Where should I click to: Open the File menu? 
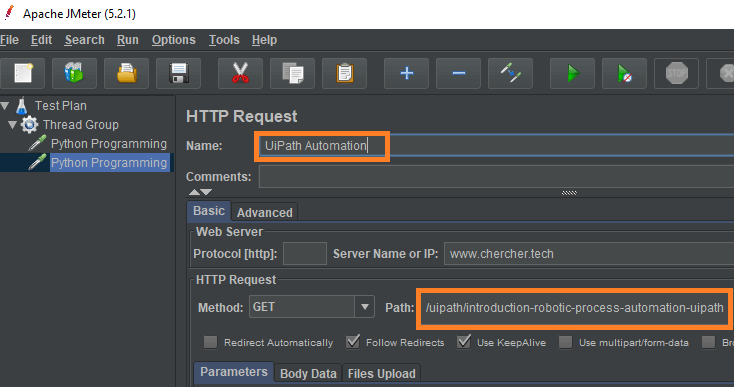(9, 40)
